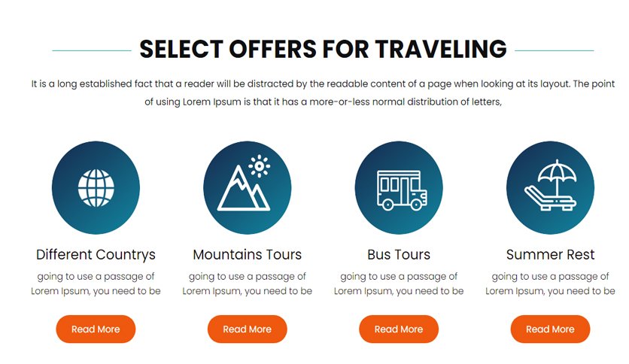
Task: Click Read More under Bus Tours
Action: tap(399, 329)
